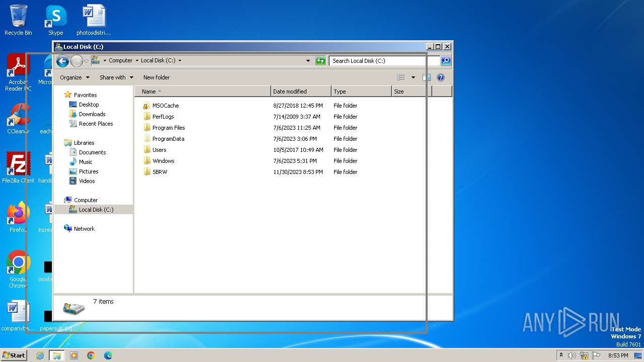Viewport: 644px width, 362px height.
Task: Open Microsoft Edge from taskbar
Action: pyautogui.click(x=108, y=355)
